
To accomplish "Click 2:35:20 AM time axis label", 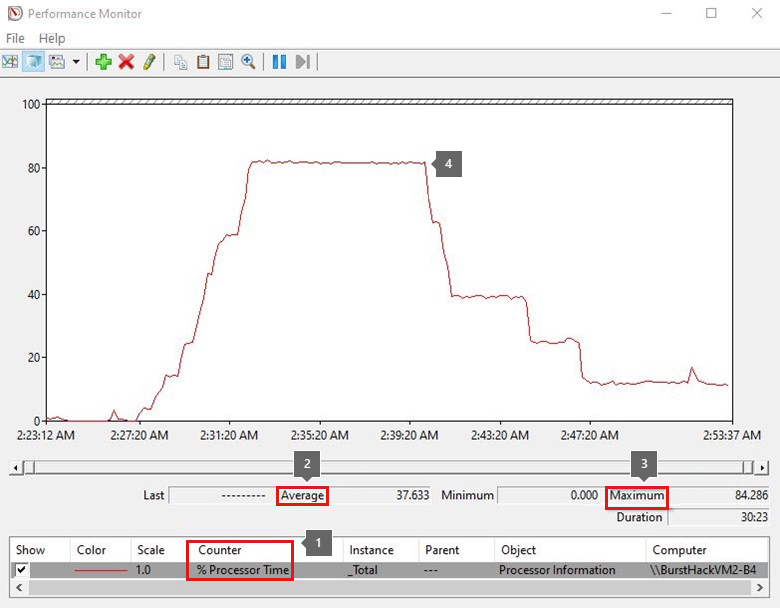I will (x=319, y=435).
